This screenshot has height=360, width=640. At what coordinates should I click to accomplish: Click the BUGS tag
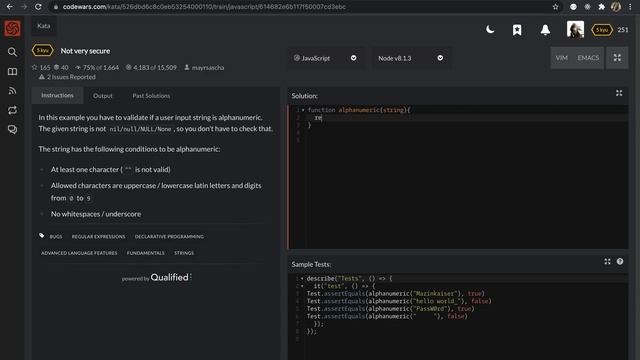click(x=56, y=236)
